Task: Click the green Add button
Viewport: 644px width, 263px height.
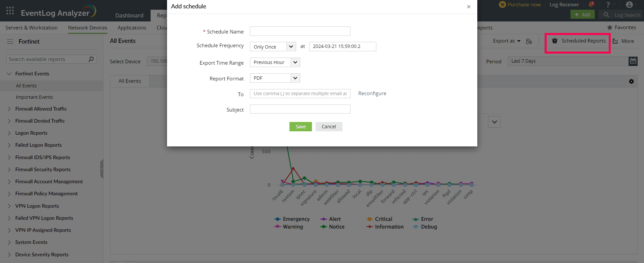Action: click(x=582, y=15)
